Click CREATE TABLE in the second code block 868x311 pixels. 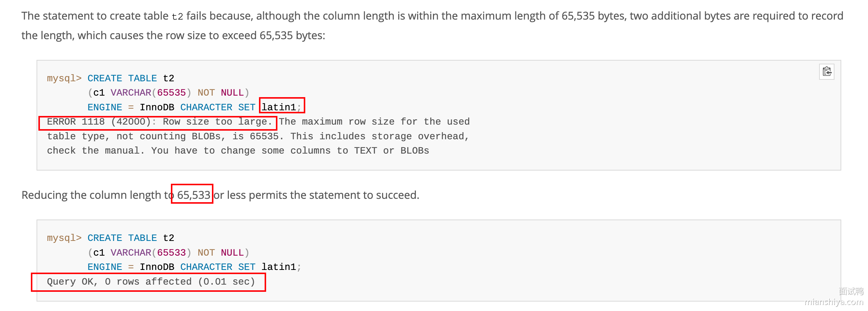point(122,238)
